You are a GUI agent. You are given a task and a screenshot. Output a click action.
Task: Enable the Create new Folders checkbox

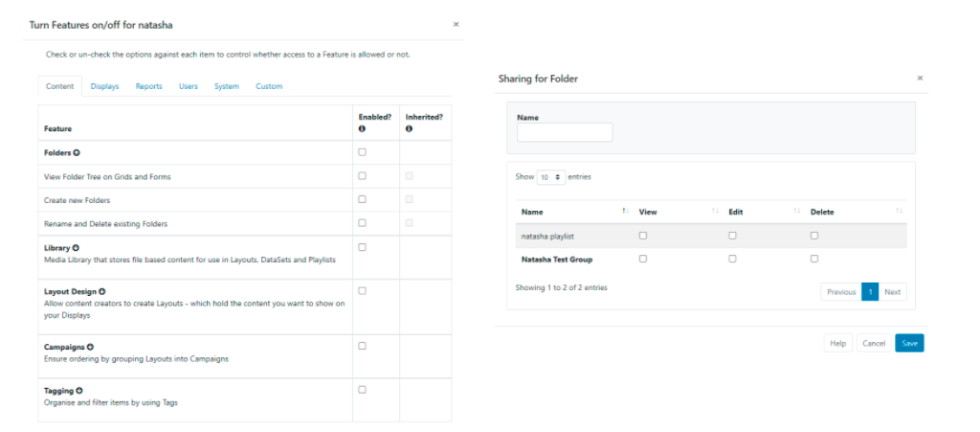(362, 199)
